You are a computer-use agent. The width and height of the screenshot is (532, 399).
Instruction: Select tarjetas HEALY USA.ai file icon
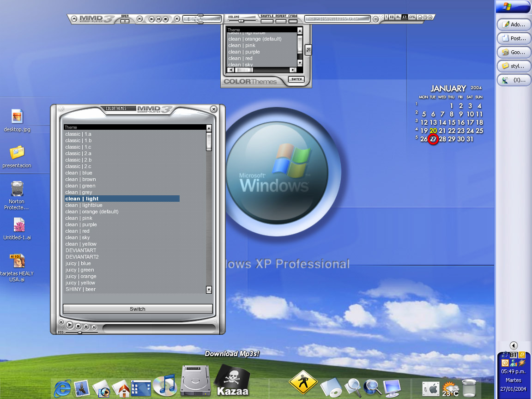click(x=17, y=267)
